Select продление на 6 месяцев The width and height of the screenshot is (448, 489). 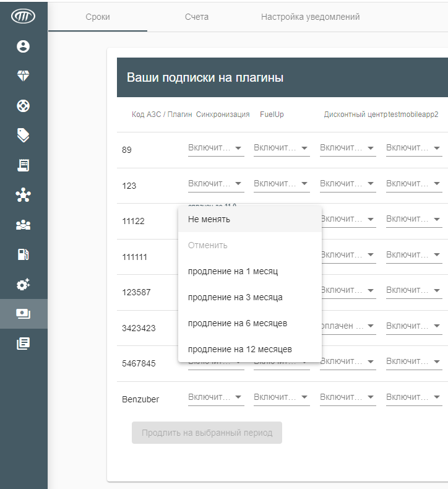click(250, 323)
